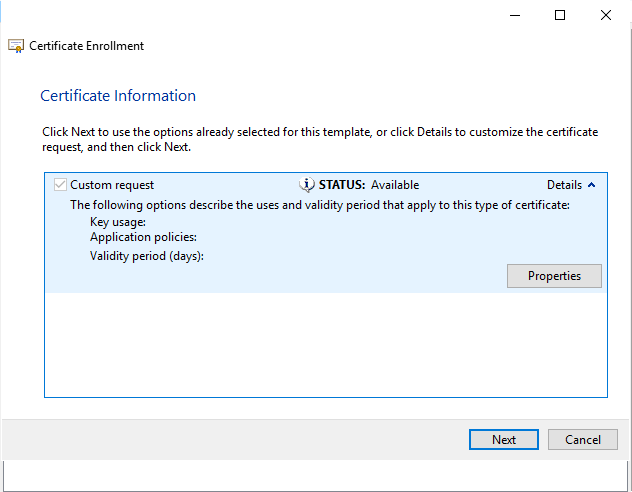This screenshot has width=632, height=492.
Task: Collapse the Details chevron arrow
Action: click(x=591, y=185)
